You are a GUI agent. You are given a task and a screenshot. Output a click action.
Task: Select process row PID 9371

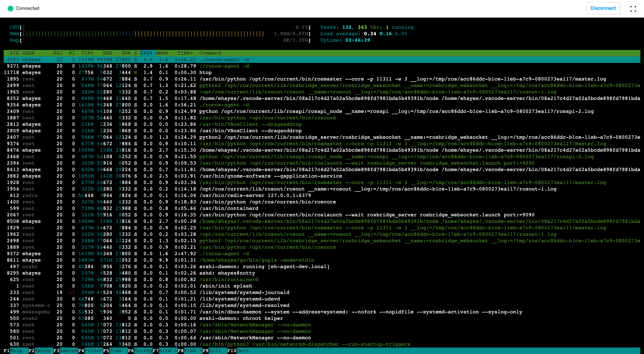pyautogui.click(x=322, y=66)
